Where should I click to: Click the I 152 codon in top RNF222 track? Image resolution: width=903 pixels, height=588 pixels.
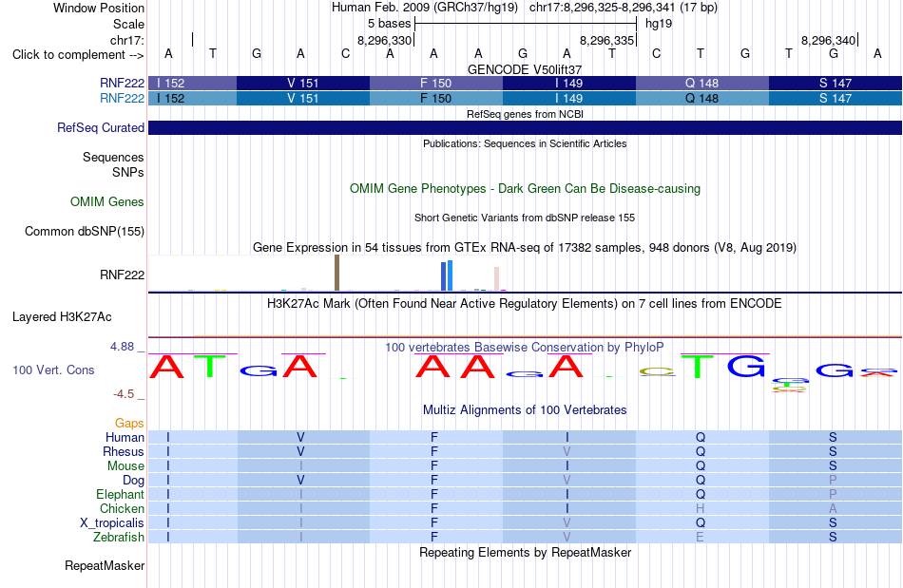pyautogui.click(x=192, y=83)
